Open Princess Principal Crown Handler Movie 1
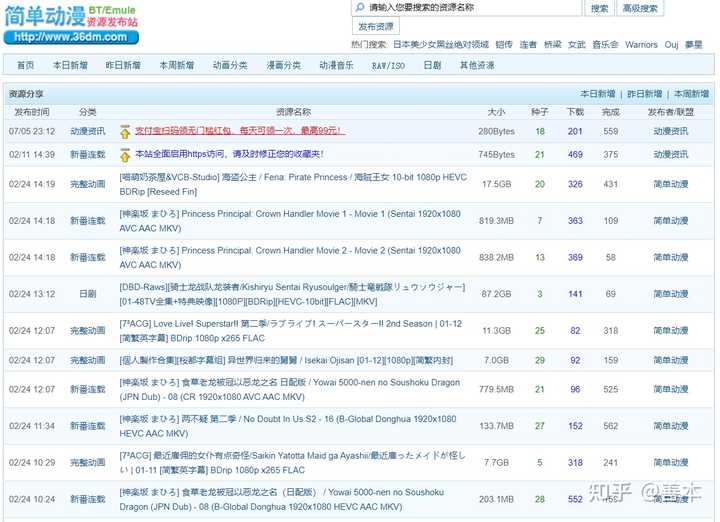The width and height of the screenshot is (720, 522). (290, 221)
